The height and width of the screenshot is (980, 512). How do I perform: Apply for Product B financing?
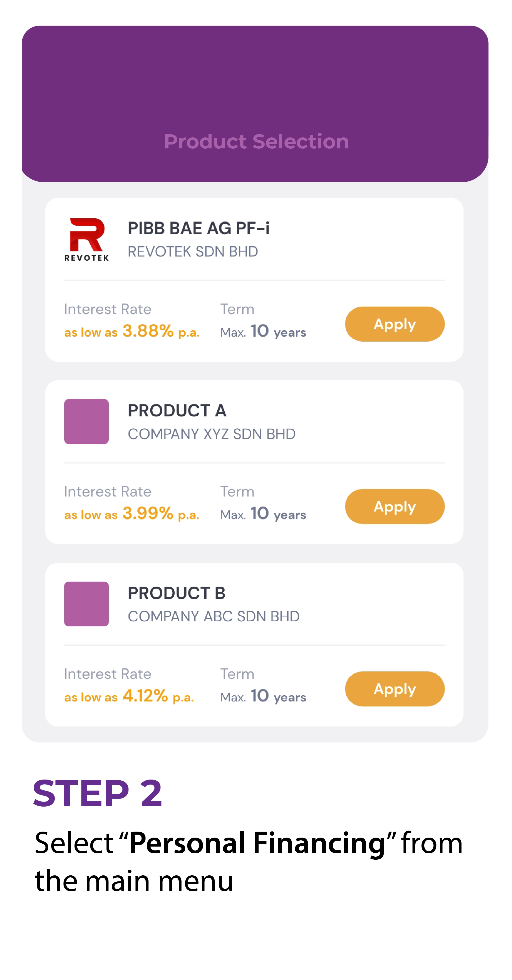pos(394,689)
